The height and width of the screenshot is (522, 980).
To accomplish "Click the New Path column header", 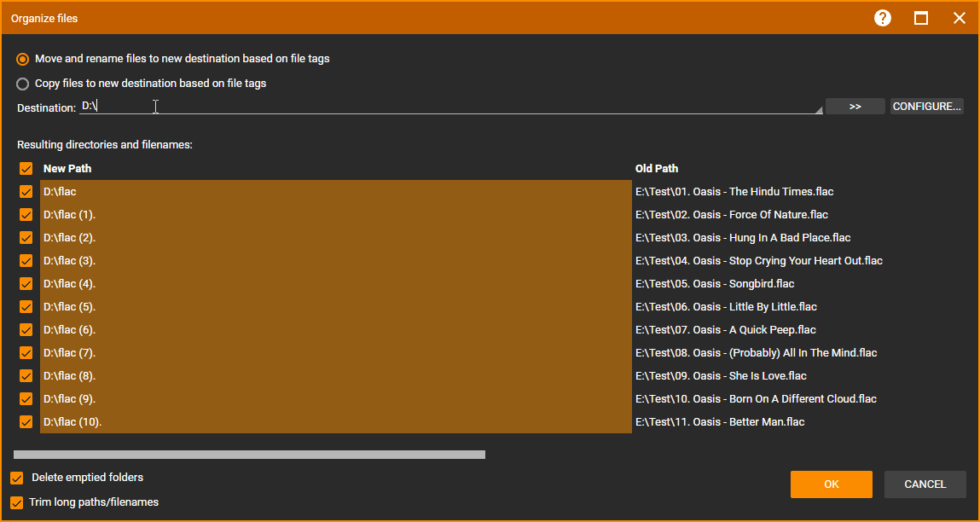I will pos(67,169).
